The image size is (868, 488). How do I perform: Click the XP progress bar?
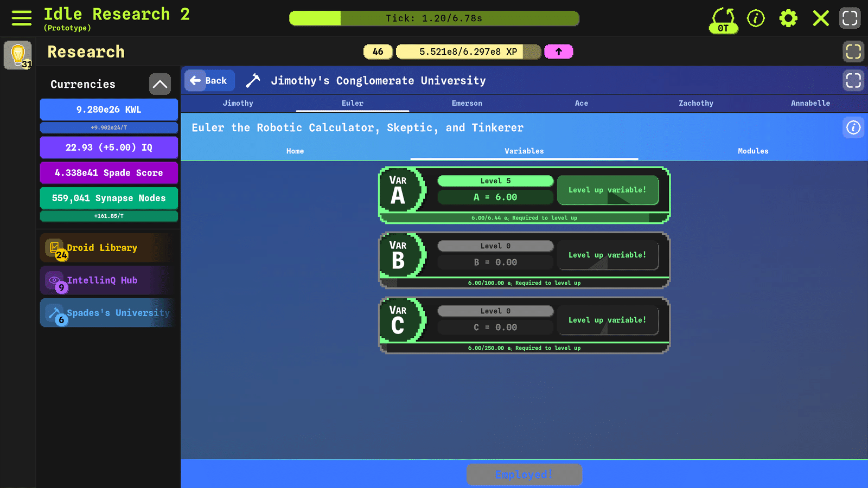click(x=468, y=52)
